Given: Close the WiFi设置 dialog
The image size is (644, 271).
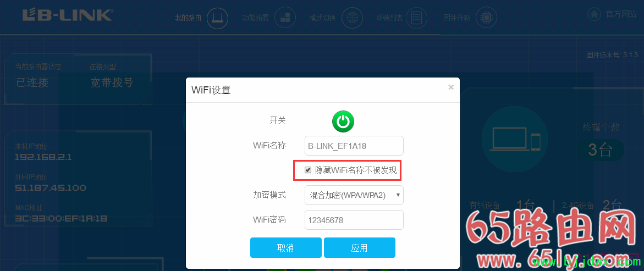Looking at the screenshot, I should click(451, 87).
